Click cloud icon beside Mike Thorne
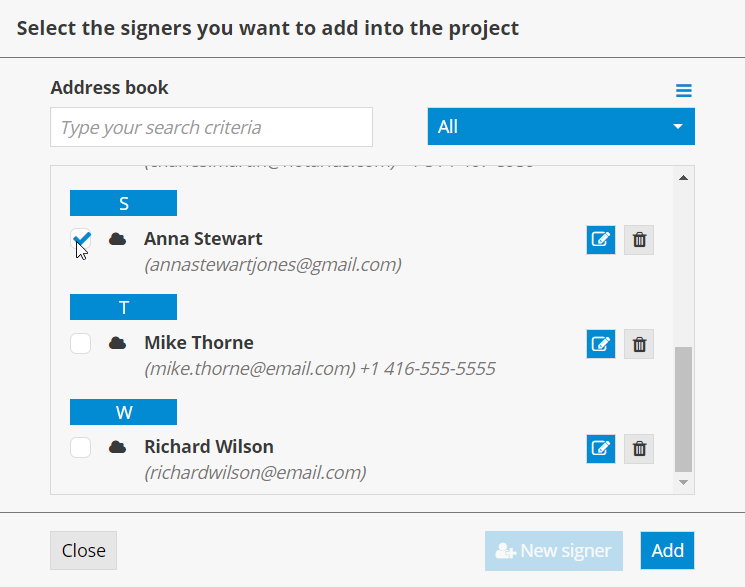Viewport: 745px width, 587px height. tap(118, 343)
